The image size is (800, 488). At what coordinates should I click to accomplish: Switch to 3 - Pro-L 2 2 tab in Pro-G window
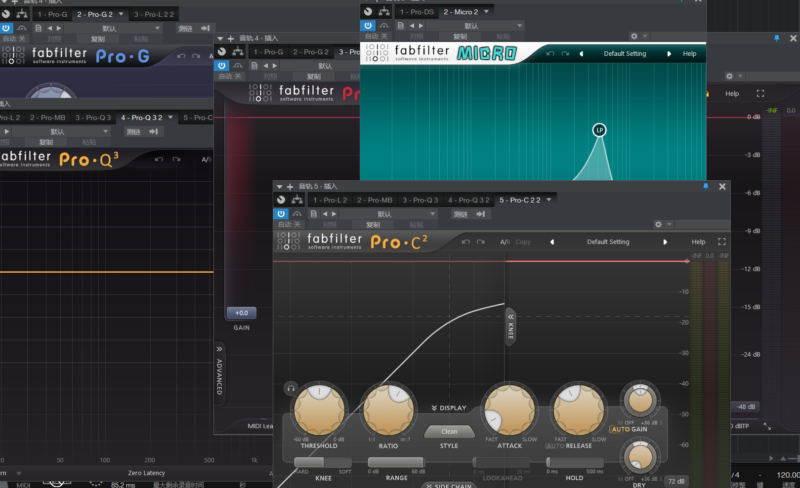point(154,14)
